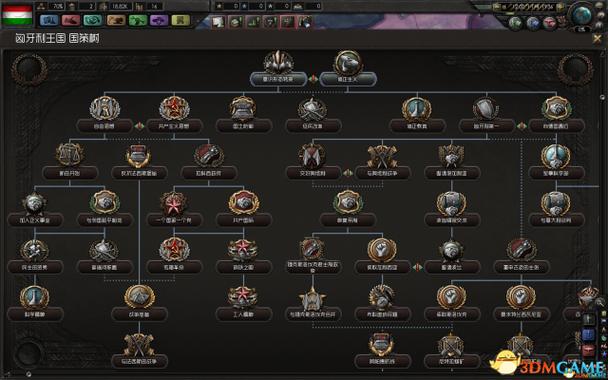Open the yellow top-bar menu button
The width and height of the screenshot is (608, 380).
(181, 20)
